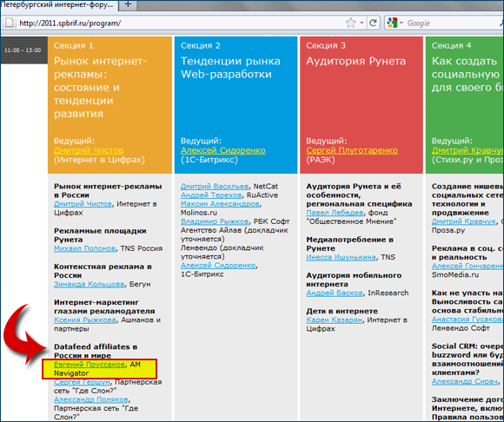The width and height of the screenshot is (504, 422).
Task: Click the Секция 1 label
Action: pyautogui.click(x=73, y=46)
